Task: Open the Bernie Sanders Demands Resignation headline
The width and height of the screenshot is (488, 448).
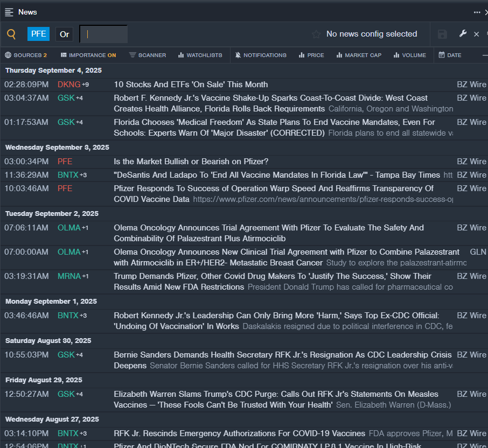Action: (283, 360)
